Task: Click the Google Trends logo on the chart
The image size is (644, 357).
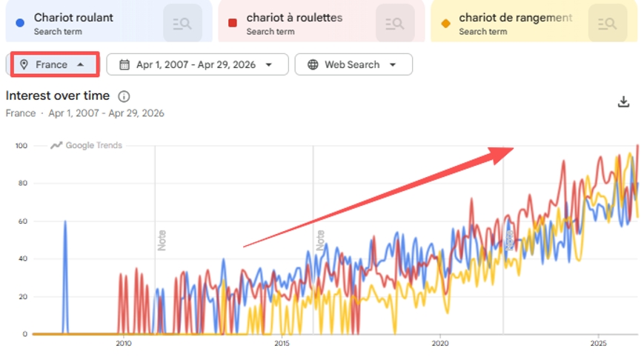Action: coord(86,145)
